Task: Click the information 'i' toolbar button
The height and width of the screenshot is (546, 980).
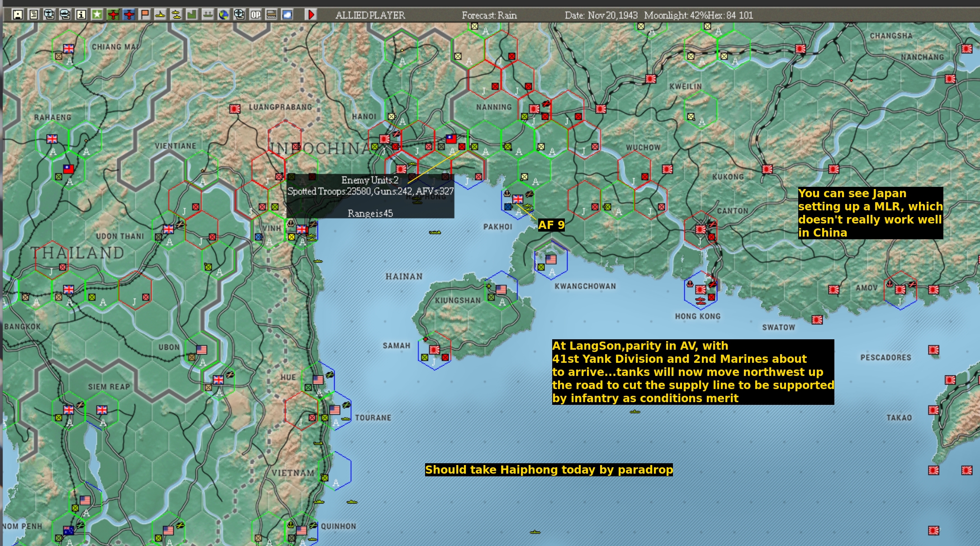Action: 81,15
